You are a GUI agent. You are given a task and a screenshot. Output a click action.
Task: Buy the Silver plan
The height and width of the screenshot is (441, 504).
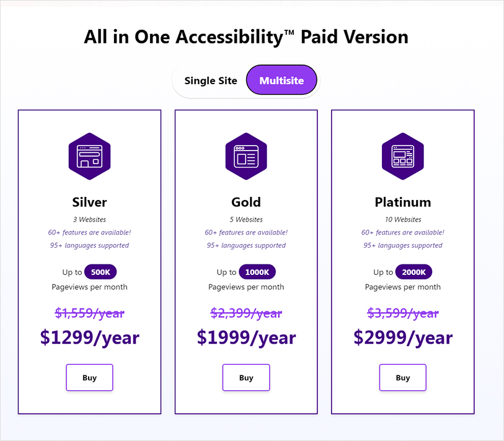(89, 377)
